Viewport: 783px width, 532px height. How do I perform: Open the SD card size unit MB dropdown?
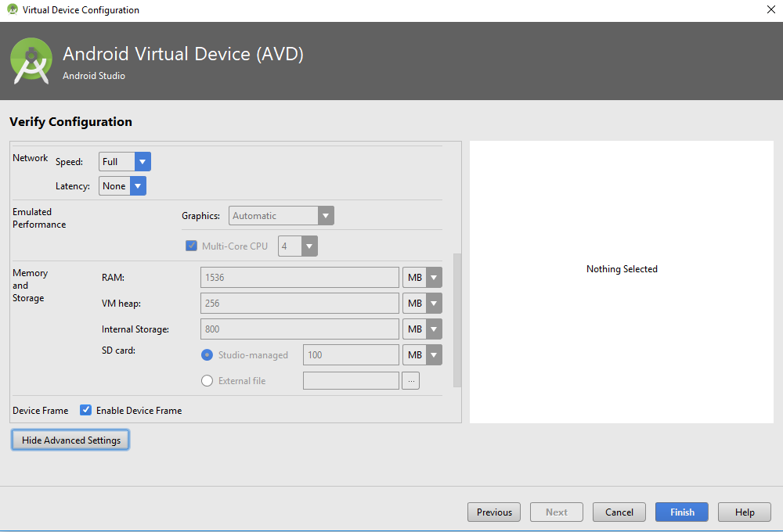coord(422,355)
